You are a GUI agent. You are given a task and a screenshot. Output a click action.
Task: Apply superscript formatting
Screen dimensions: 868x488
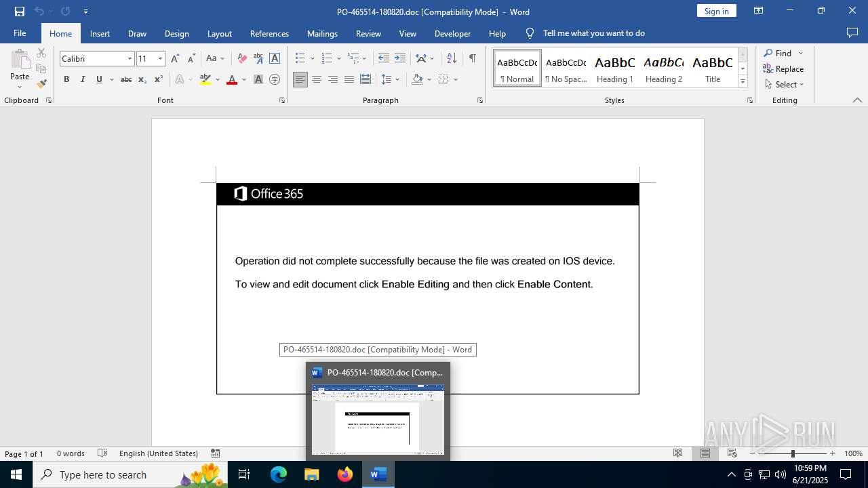pos(159,79)
